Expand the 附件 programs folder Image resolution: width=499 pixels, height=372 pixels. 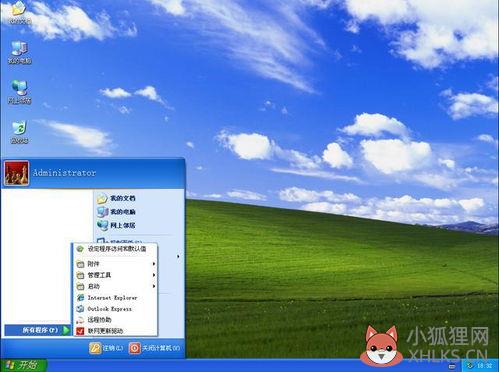(x=115, y=264)
